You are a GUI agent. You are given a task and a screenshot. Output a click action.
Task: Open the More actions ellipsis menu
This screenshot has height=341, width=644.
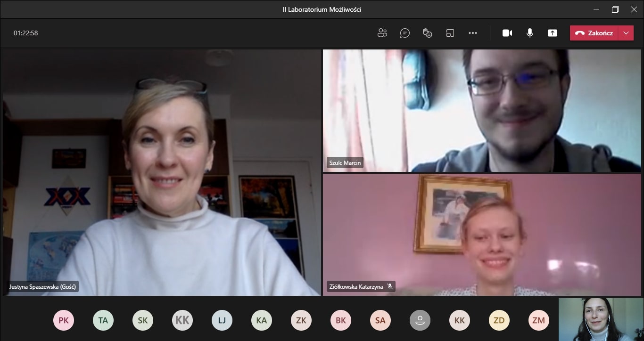(473, 33)
